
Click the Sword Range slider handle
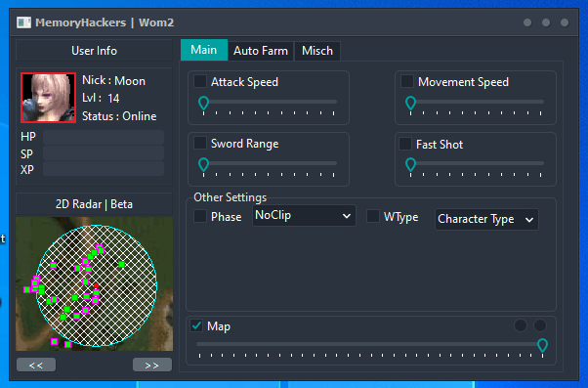(203, 164)
